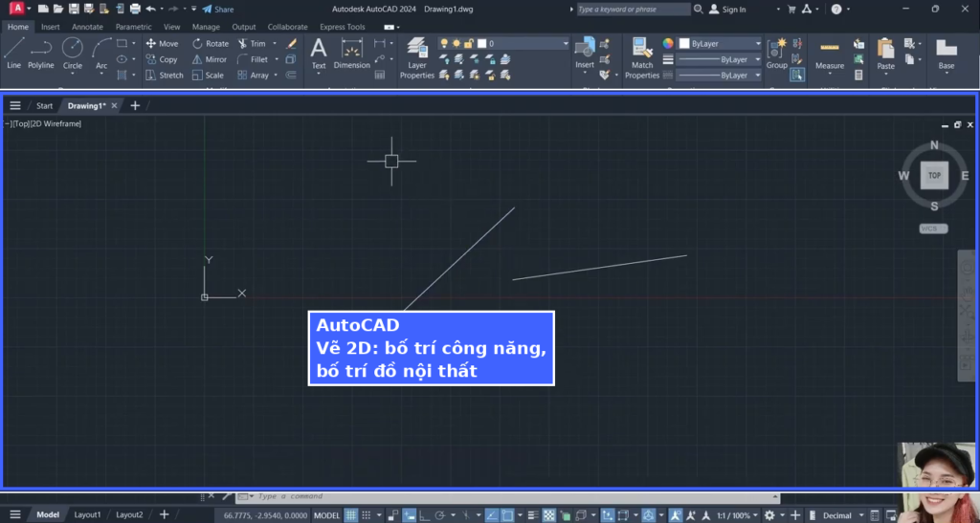980x523 pixels.
Task: Toggle dynamic input in status bar
Action: coord(410,515)
